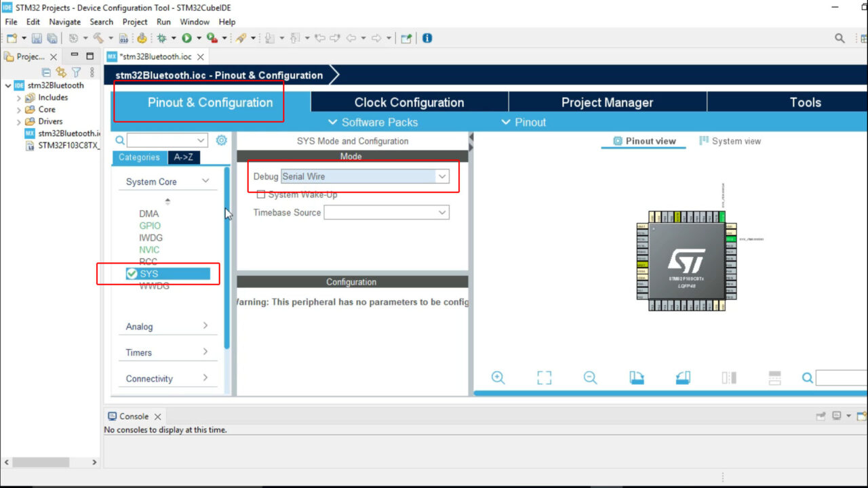
Task: Expand the Includes tree node
Action: pyautogui.click(x=19, y=98)
